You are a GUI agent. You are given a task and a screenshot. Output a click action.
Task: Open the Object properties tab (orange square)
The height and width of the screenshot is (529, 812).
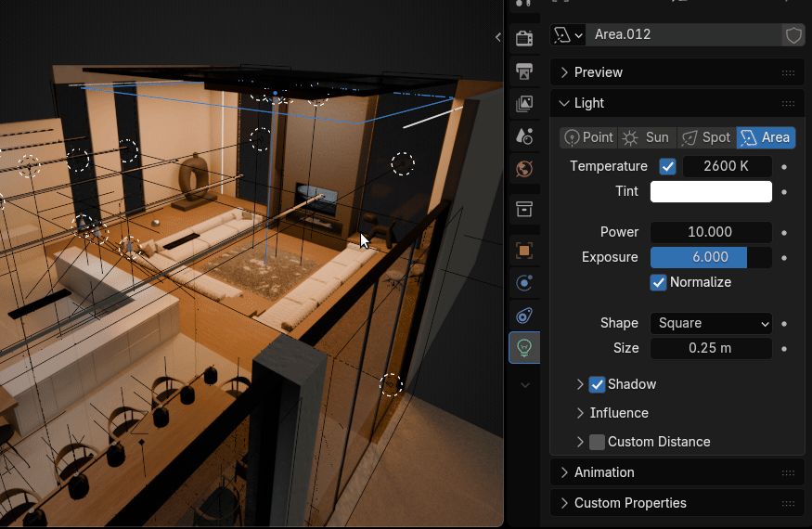(524, 251)
